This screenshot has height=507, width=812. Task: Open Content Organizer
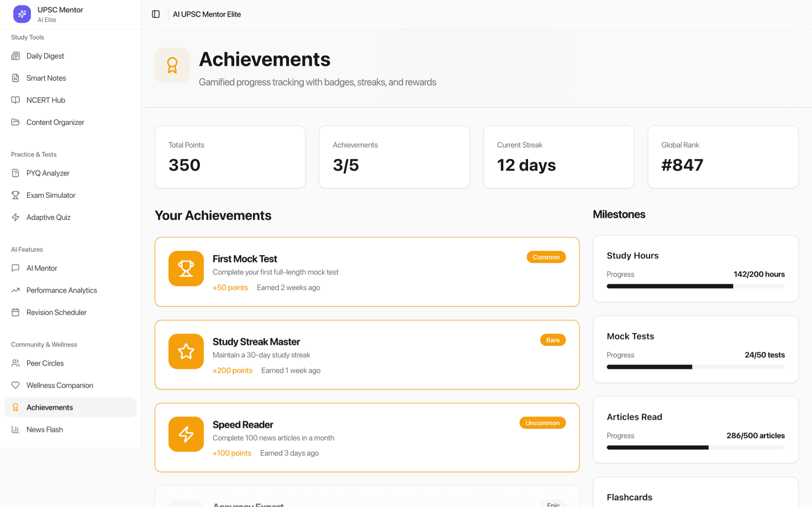[70, 122]
